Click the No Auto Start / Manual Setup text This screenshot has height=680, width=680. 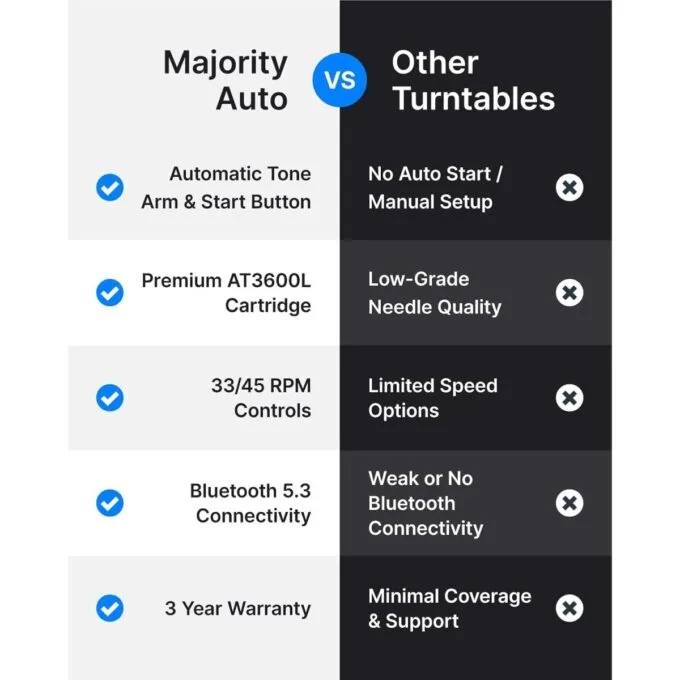pos(435,188)
